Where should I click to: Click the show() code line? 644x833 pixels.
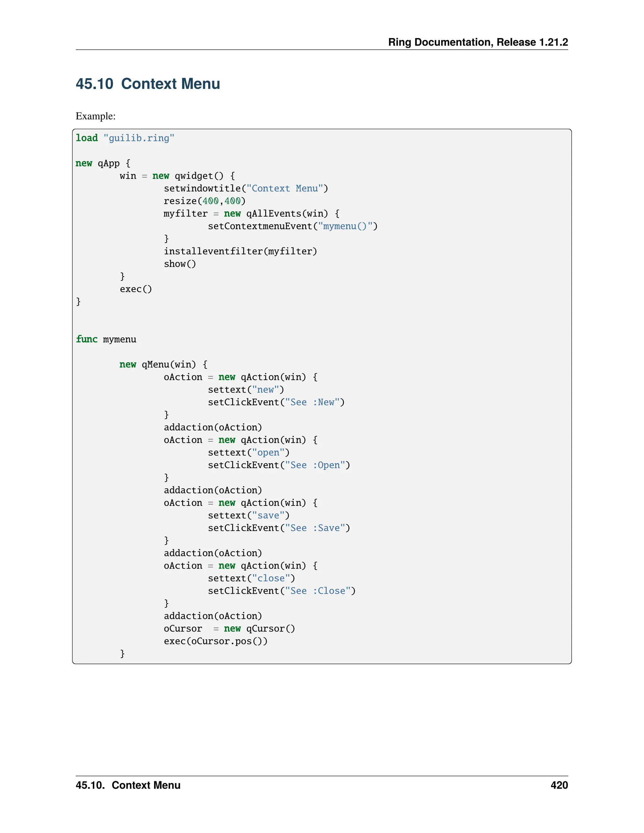(180, 264)
